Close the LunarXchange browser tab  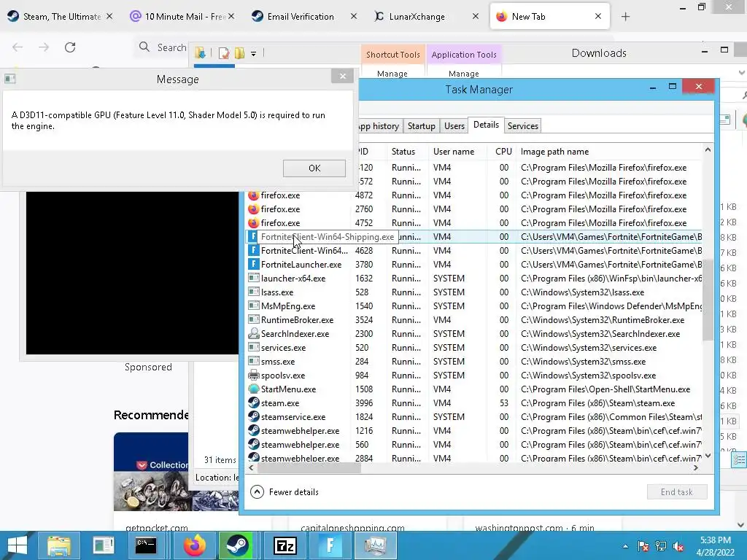[x=475, y=16]
